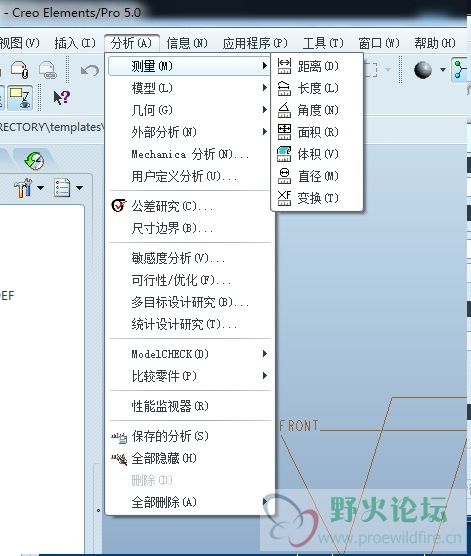Open the Insert (插入) menu
Image resolution: width=471 pixels, height=556 pixels.
(75, 43)
